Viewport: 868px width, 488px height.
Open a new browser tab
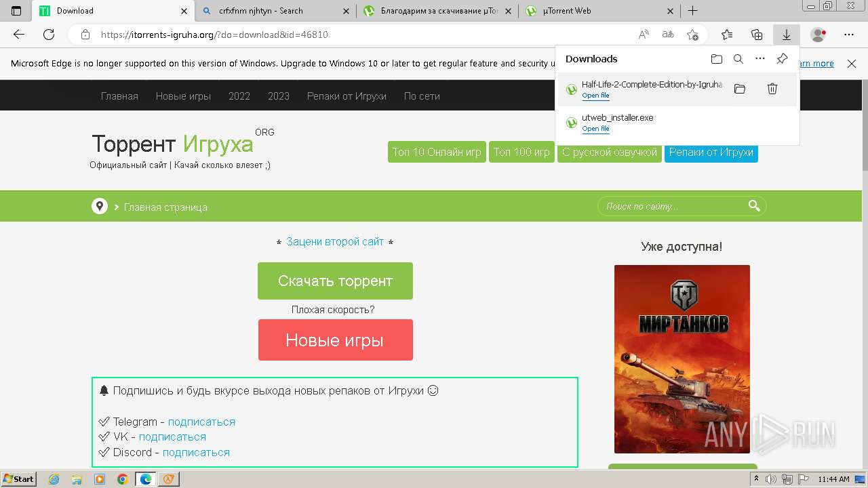pyautogui.click(x=692, y=11)
